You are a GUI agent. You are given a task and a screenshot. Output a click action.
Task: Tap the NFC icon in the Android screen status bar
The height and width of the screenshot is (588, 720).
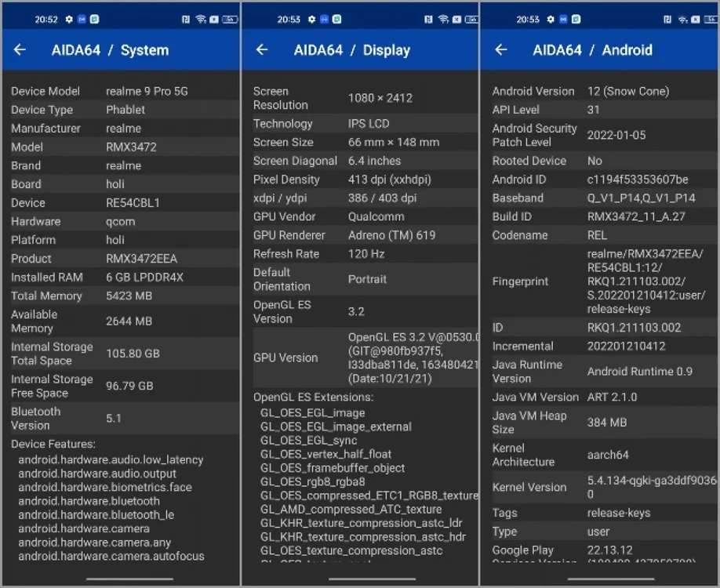pos(667,20)
